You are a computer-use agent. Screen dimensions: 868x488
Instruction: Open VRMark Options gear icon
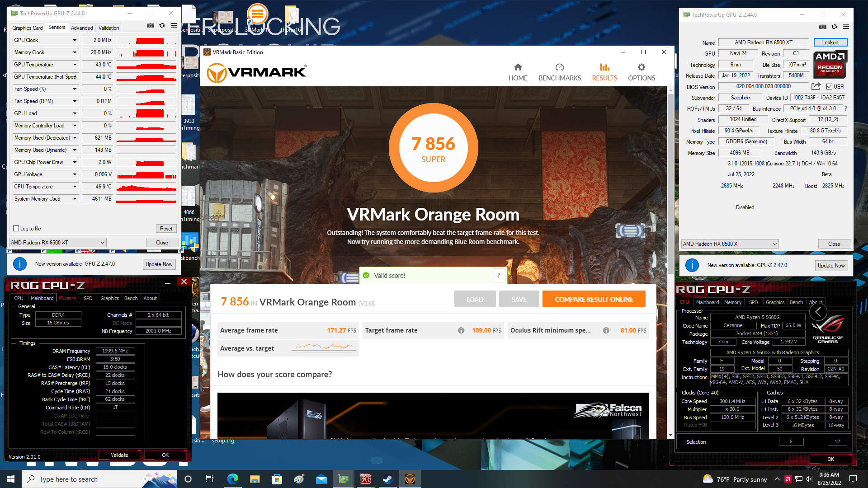click(641, 67)
